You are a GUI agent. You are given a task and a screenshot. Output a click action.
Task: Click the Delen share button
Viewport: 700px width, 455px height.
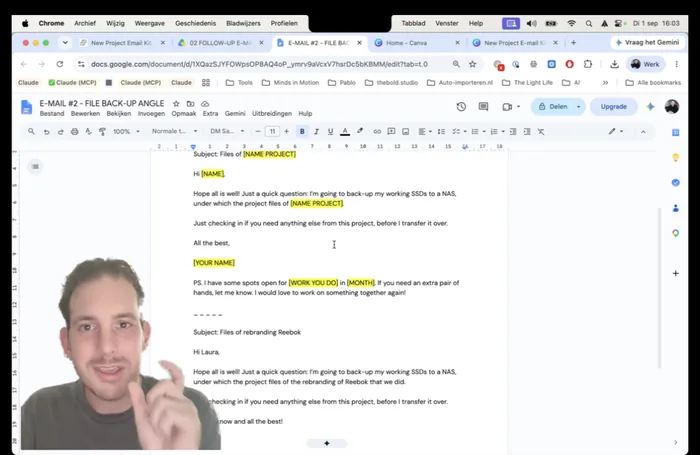[553, 107]
